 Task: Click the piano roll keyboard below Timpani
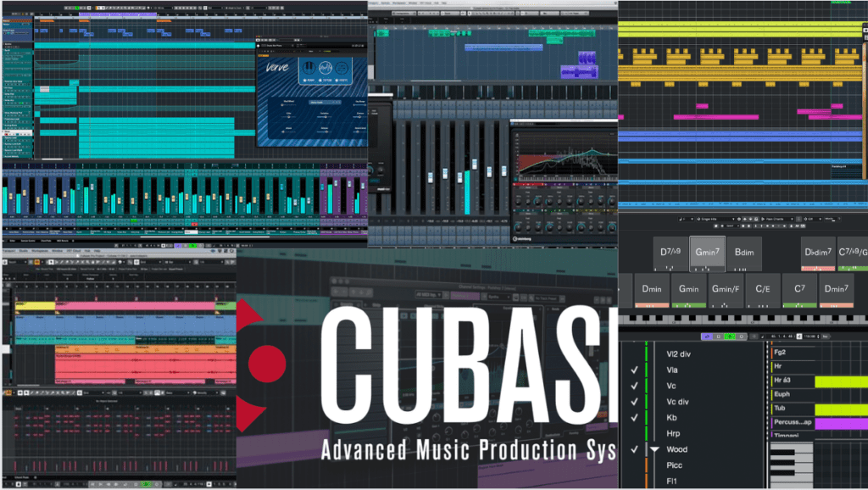coord(792,464)
